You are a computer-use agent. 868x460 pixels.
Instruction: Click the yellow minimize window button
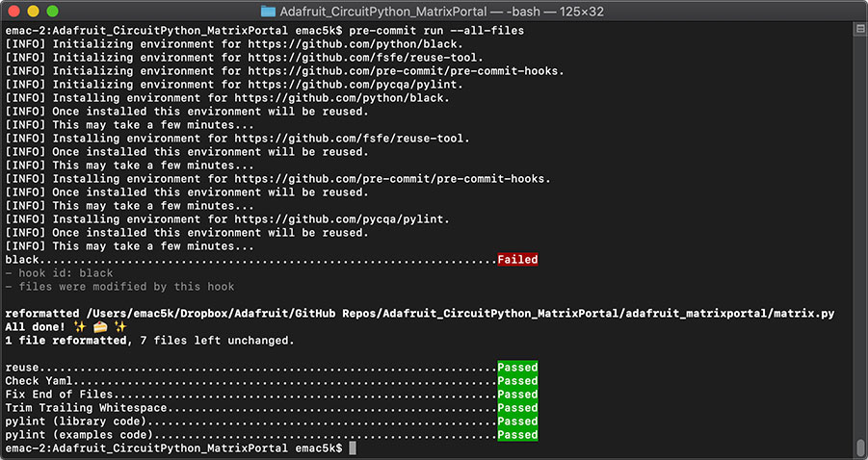coord(33,11)
